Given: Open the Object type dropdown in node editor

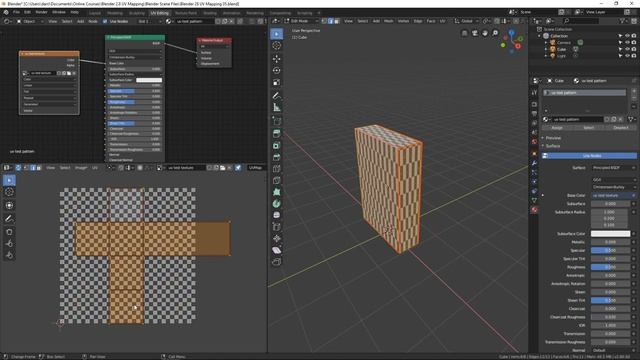Looking at the screenshot, I should [x=29, y=21].
